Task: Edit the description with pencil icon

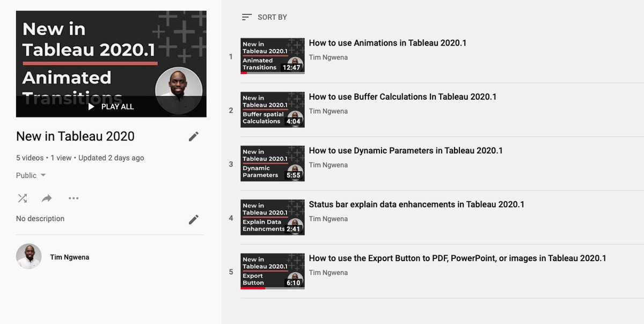Action: pyautogui.click(x=194, y=219)
